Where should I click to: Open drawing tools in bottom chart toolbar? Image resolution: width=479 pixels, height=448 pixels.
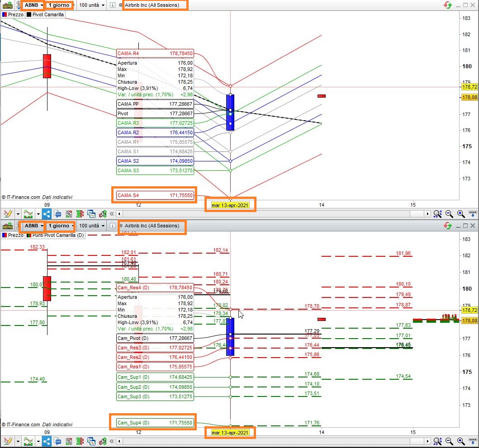(x=8, y=441)
